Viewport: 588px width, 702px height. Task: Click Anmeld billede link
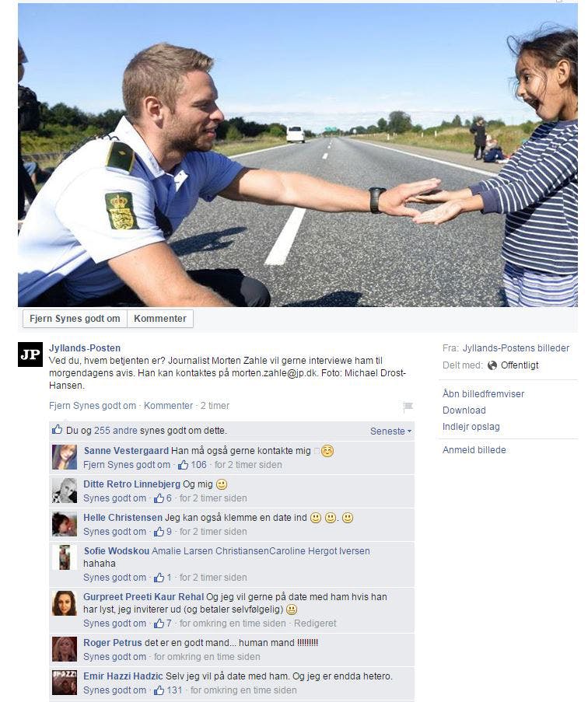(x=474, y=450)
